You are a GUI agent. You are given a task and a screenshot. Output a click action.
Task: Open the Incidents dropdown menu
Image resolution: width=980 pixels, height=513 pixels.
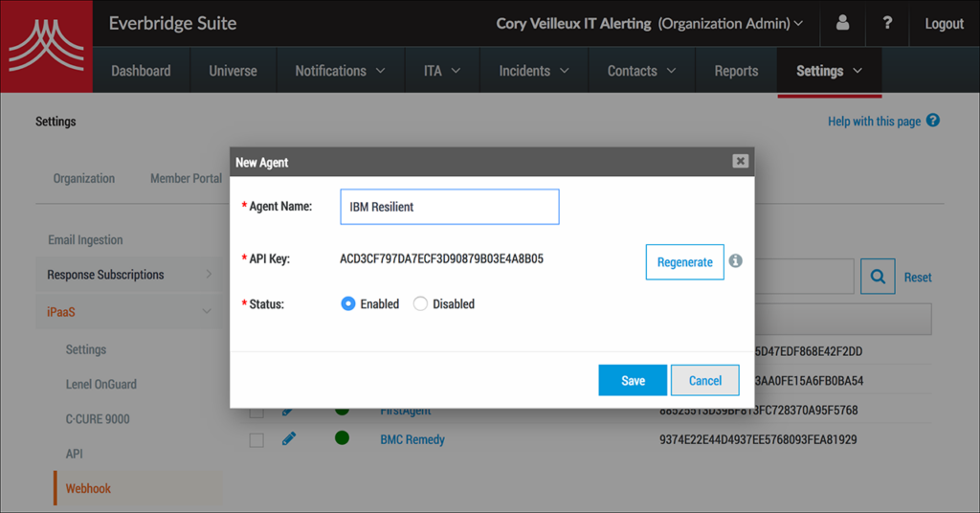click(534, 71)
